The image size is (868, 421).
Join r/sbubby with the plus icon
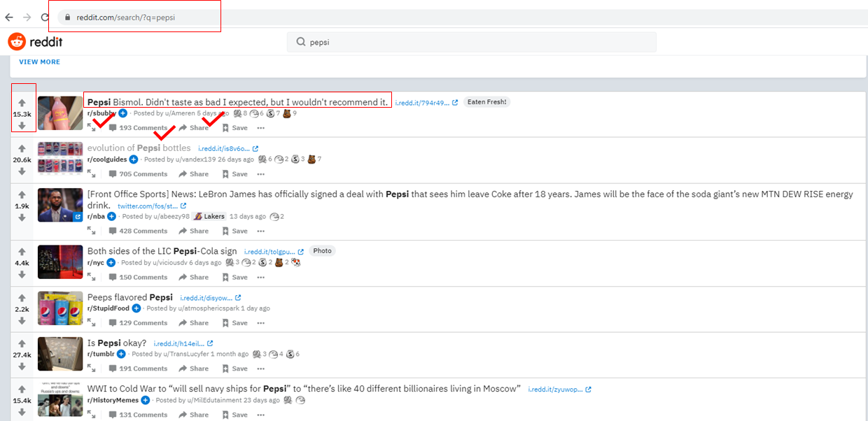122,113
